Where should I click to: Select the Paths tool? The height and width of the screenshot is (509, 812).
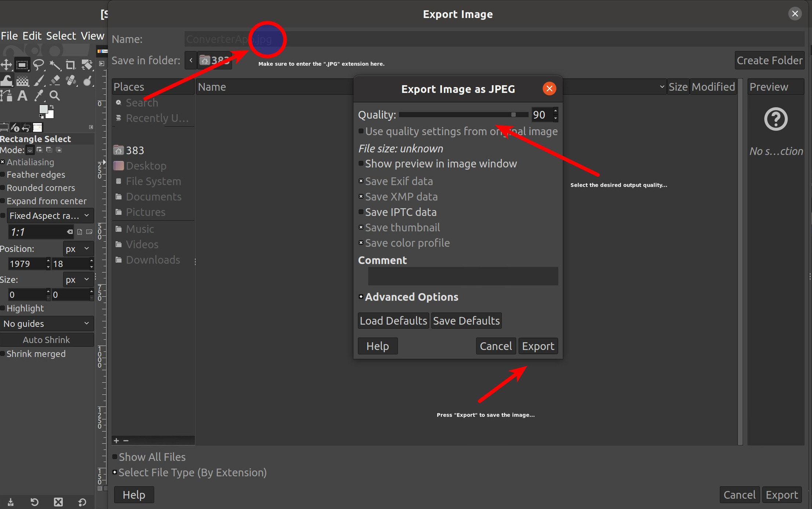7,95
